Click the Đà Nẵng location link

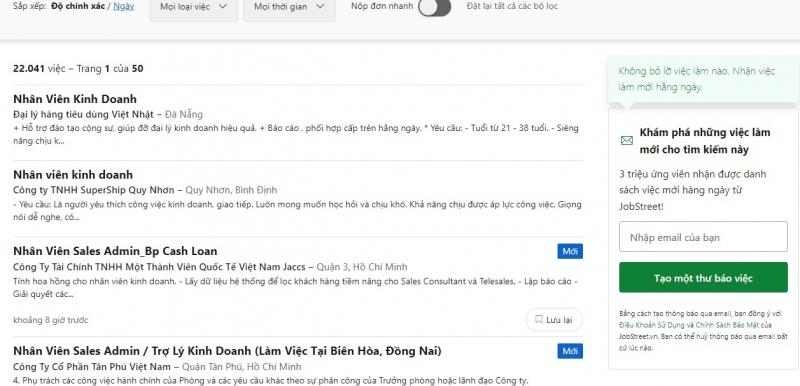184,114
